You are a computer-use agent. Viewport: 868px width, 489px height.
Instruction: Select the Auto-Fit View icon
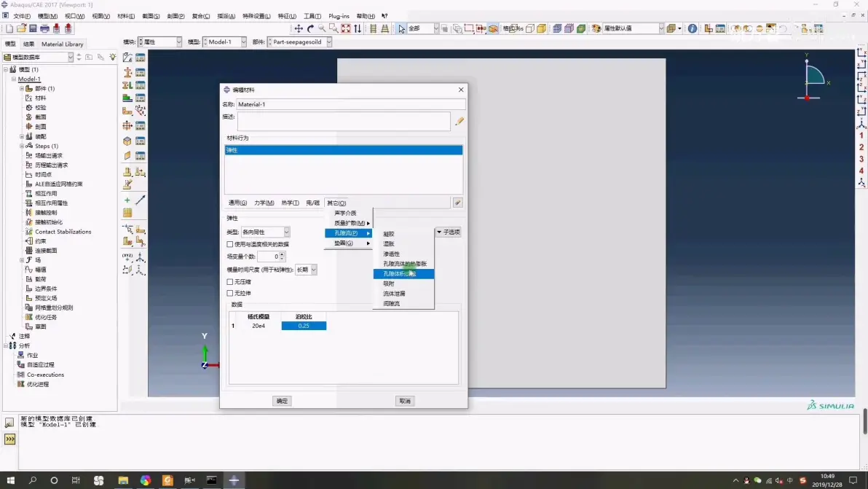pyautogui.click(x=346, y=28)
